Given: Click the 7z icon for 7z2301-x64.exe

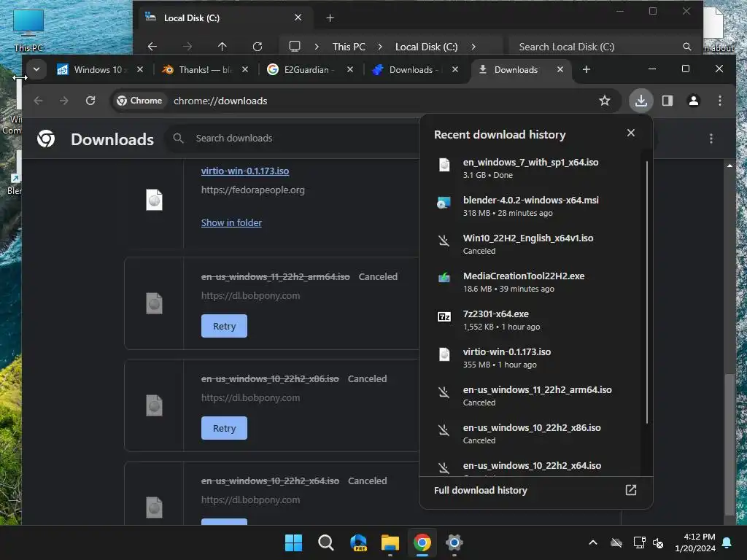Looking at the screenshot, I should click(444, 316).
